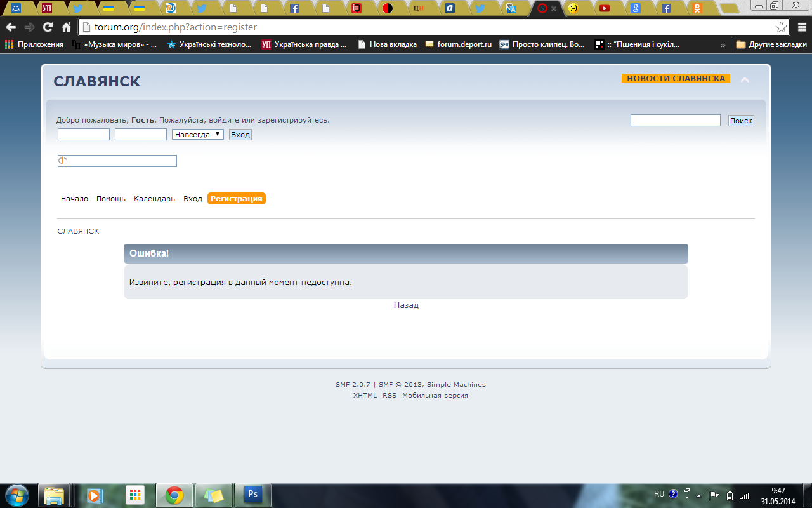Go back using the browser back arrow

11,27
